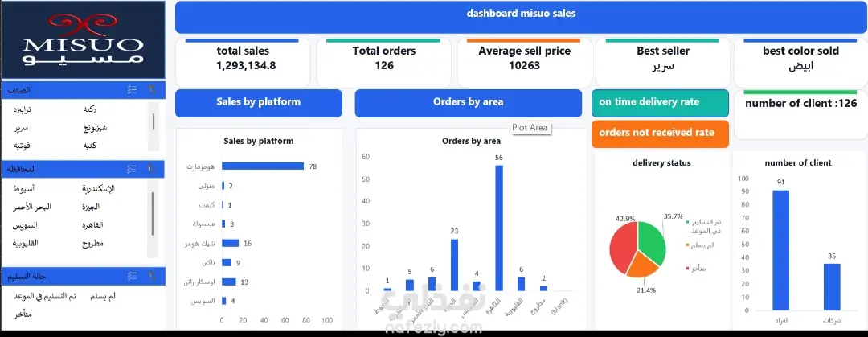This screenshot has width=868, height=337.
Task: Select ركنه item in the الصنف slicer
Action: pos(89,109)
